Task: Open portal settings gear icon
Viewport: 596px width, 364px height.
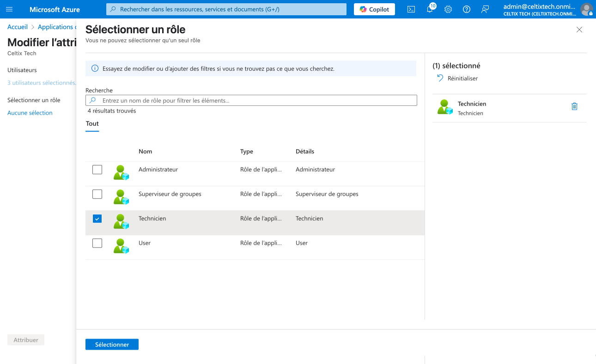Action: (x=448, y=9)
